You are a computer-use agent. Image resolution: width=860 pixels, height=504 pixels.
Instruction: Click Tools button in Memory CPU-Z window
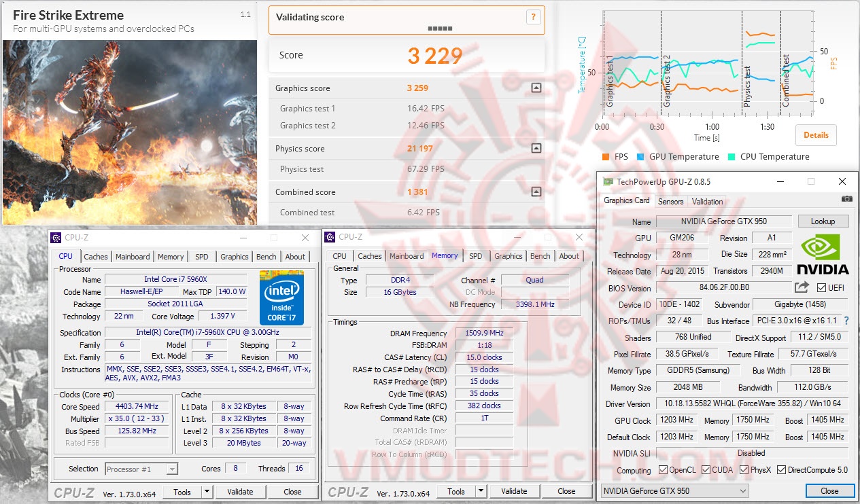click(x=456, y=491)
